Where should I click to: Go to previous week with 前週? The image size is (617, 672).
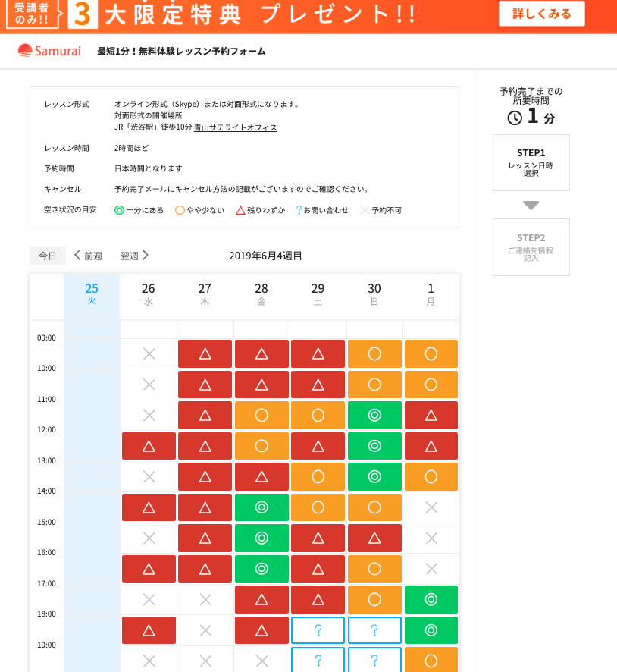point(88,256)
